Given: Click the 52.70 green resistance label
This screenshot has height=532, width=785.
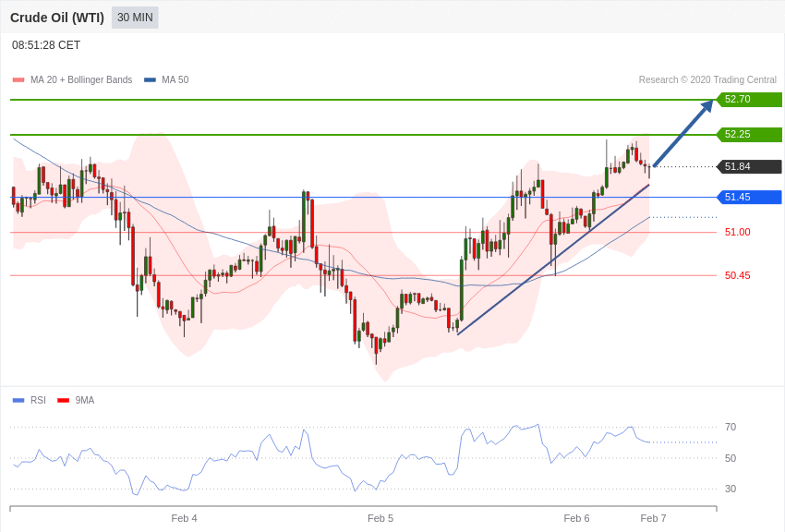Looking at the screenshot, I should click(749, 99).
